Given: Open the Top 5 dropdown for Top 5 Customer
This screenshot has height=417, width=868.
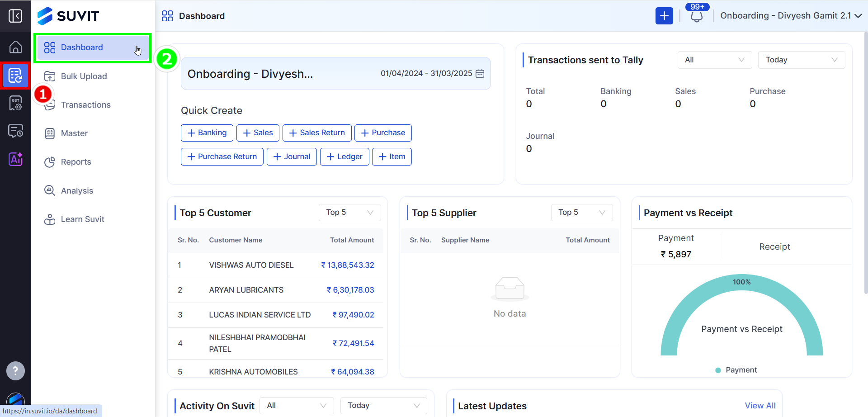Looking at the screenshot, I should [349, 213].
